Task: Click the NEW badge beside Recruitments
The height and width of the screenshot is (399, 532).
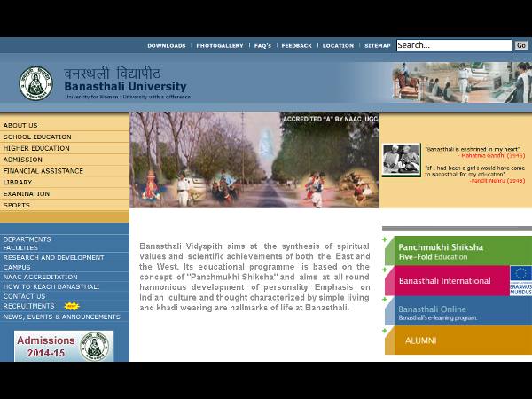Action: 71,306
